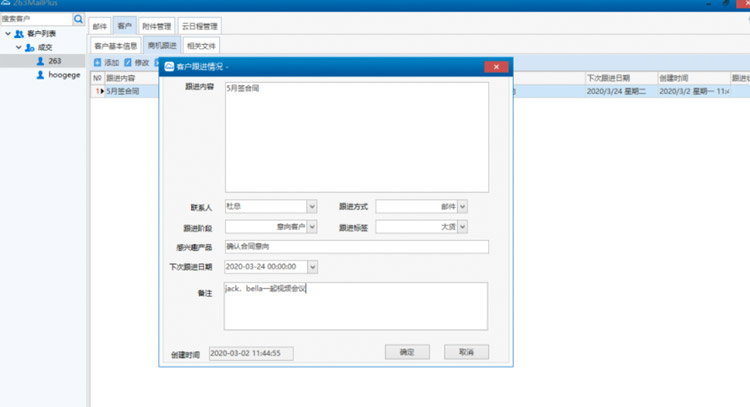Open the 跟进方式 dropdown showing 邮件
This screenshot has height=407, width=750.
[462, 207]
